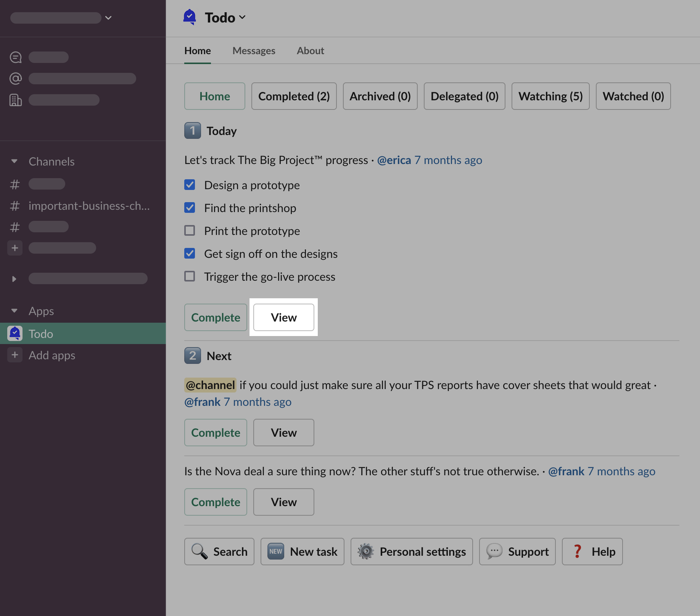700x616 pixels.
Task: Click the Todo bell icon in header
Action: coord(190,17)
